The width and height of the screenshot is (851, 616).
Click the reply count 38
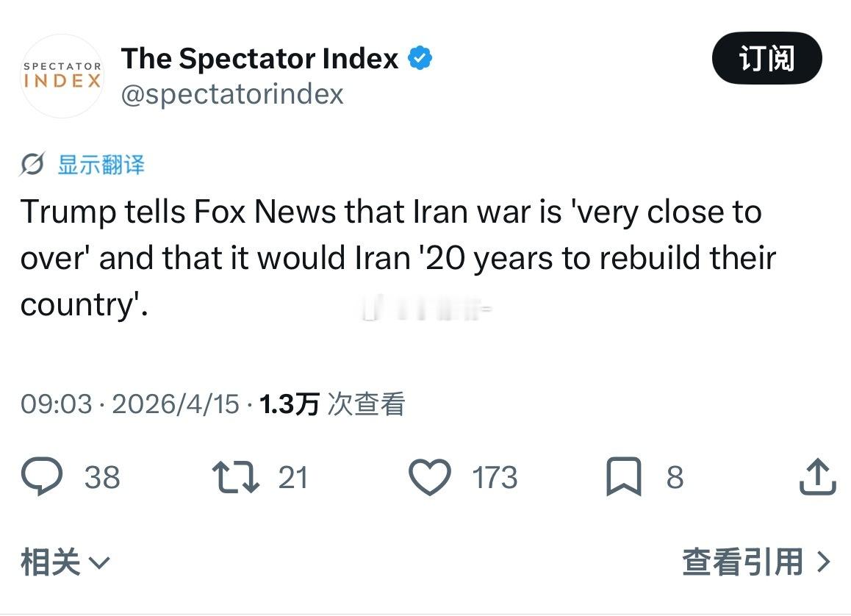click(x=101, y=478)
